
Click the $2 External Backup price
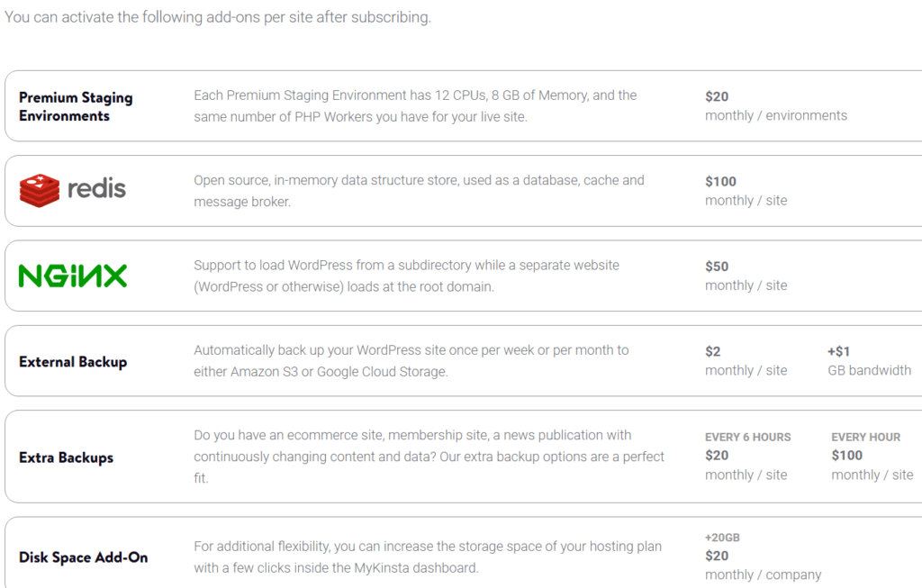click(x=713, y=351)
